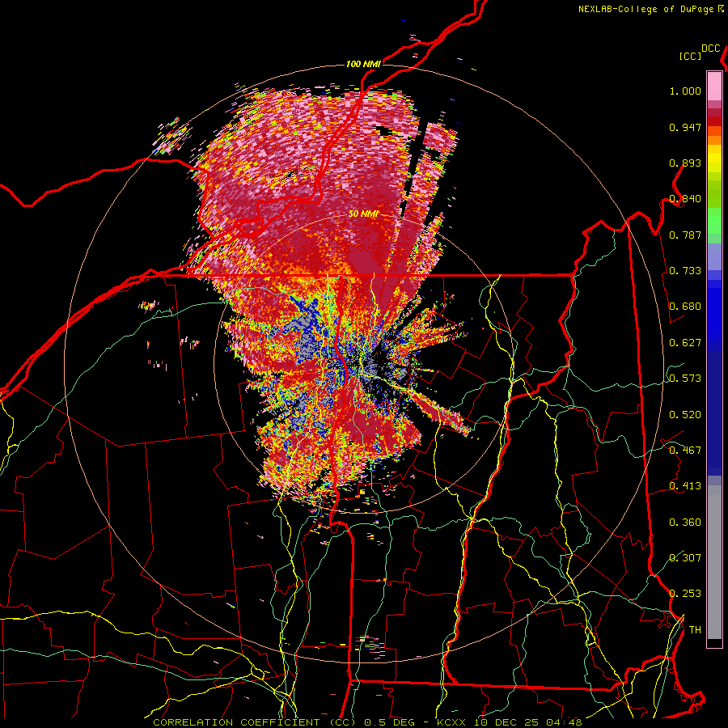The width and height of the screenshot is (728, 728).
Task: Click the 0.253 color scale value
Action: click(x=685, y=594)
